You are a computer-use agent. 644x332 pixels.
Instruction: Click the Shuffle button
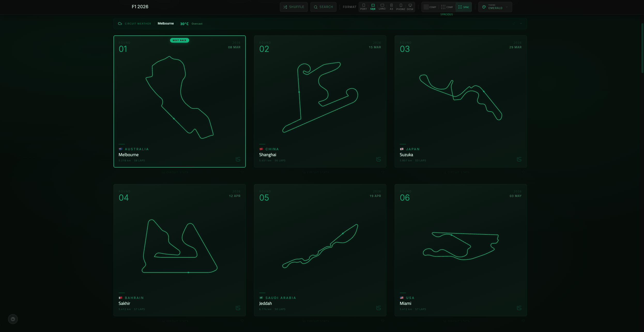pyautogui.click(x=294, y=7)
